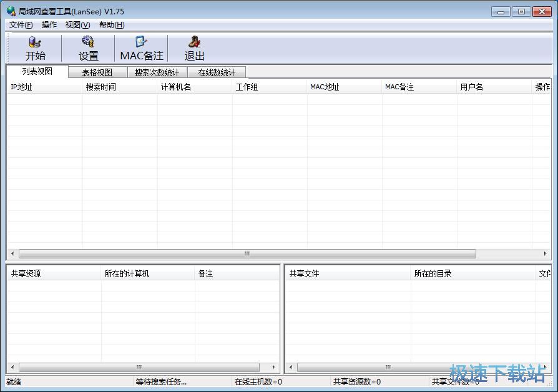Screen dimensions: 558x392
Task: Click the 共享资源数=0 status entry
Action: (357, 382)
